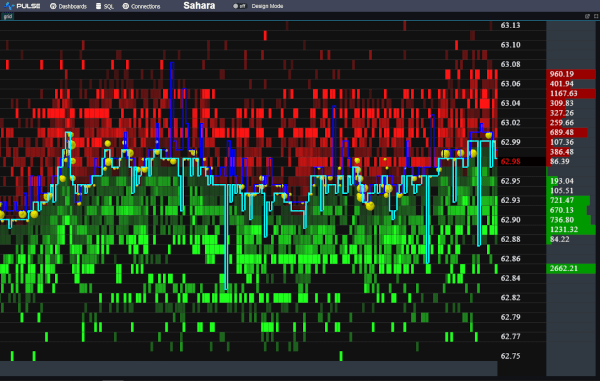Select the 105.51 bid depth value
This screenshot has height=381, width=600.
click(562, 190)
